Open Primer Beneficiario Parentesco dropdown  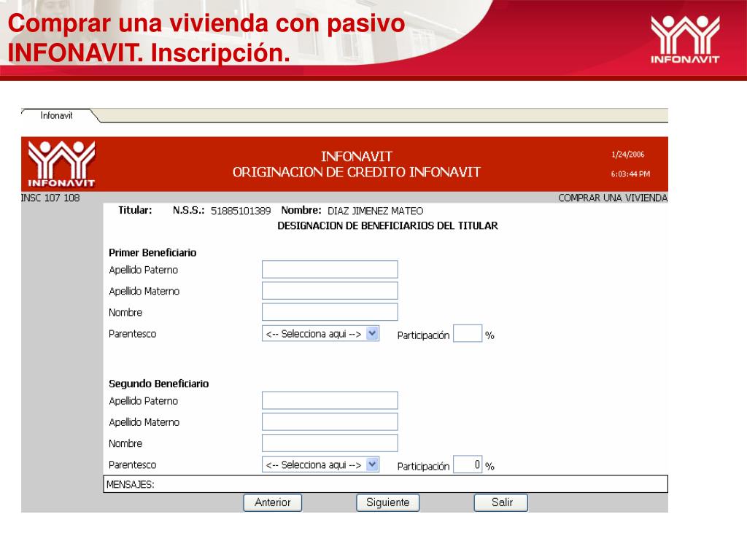(321, 334)
